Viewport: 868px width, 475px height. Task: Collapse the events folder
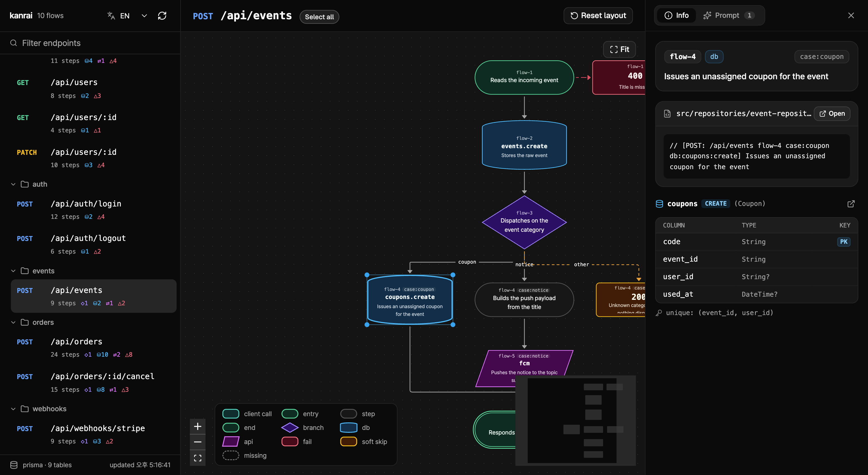[13, 271]
